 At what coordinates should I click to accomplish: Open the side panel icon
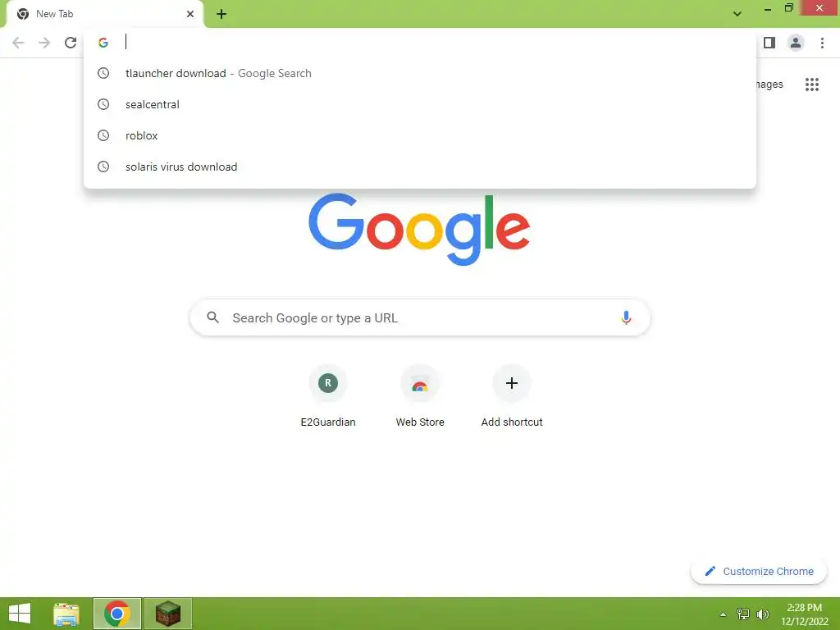[769, 43]
